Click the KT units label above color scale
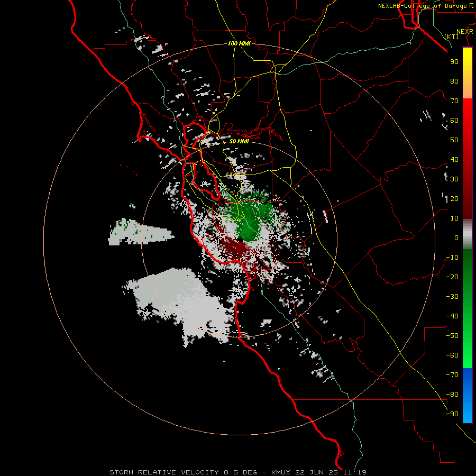476x476 pixels. [452, 36]
